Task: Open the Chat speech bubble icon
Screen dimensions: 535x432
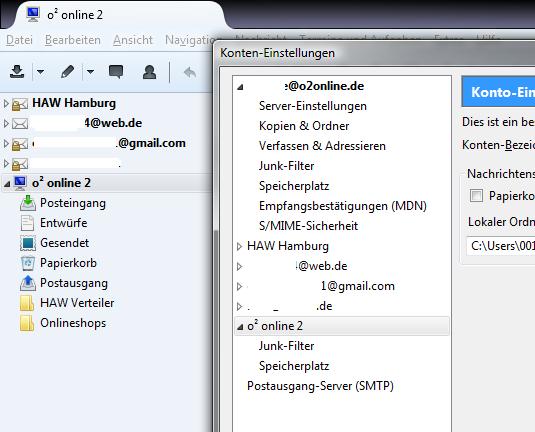Action: (x=116, y=72)
